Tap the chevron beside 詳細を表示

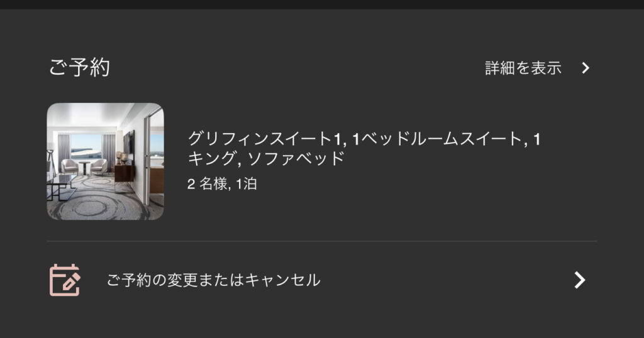click(586, 68)
